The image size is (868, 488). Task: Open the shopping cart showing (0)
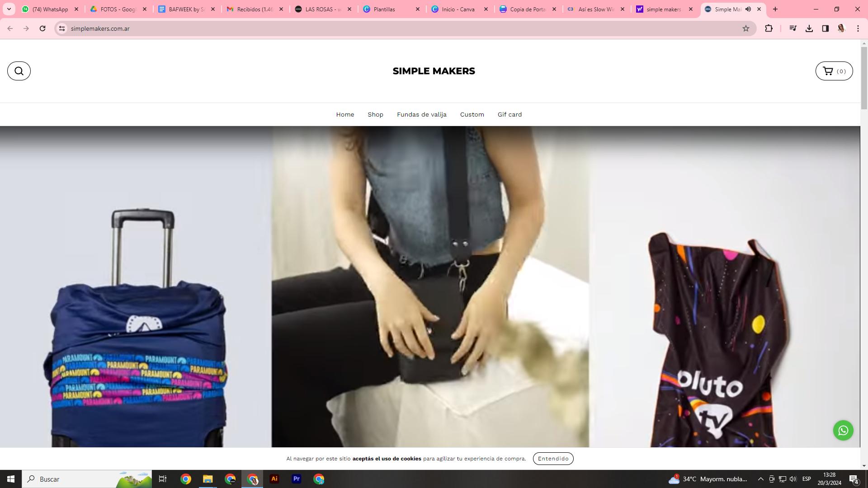(834, 71)
